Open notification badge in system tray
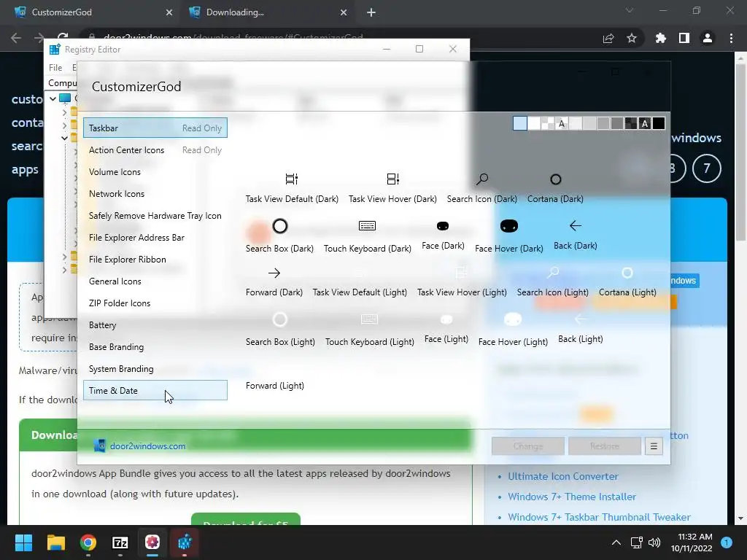747x560 pixels. tap(727, 542)
